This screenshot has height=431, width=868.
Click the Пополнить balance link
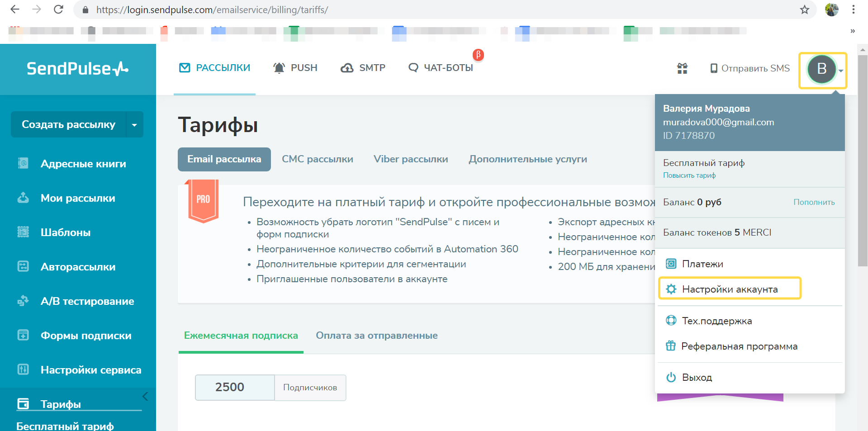814,202
